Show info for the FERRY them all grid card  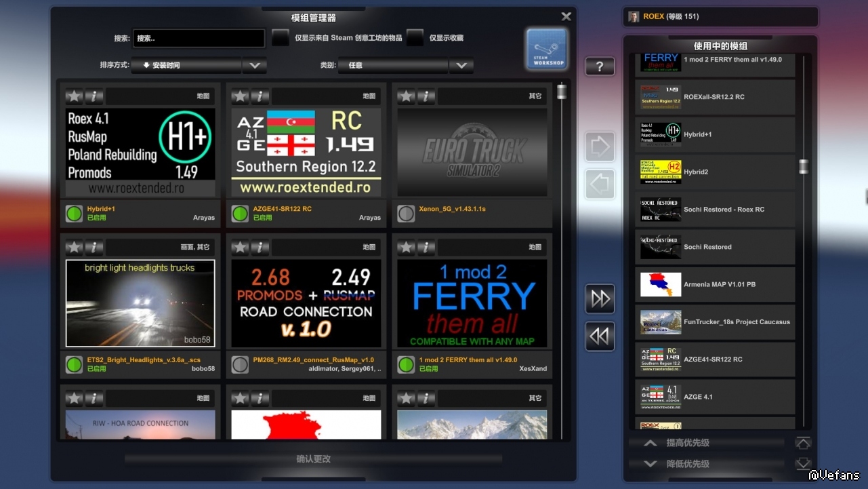tap(426, 247)
